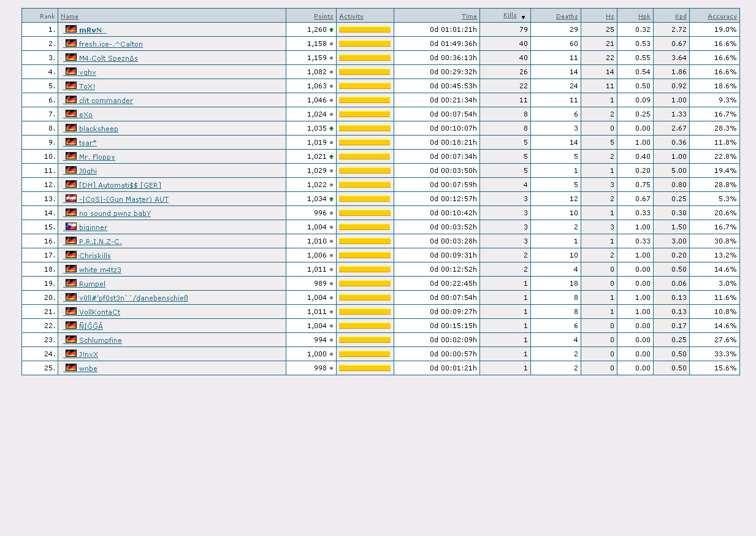This screenshot has width=756, height=536.
Task: Click the Czech flag beside biginner
Action: coord(71,227)
